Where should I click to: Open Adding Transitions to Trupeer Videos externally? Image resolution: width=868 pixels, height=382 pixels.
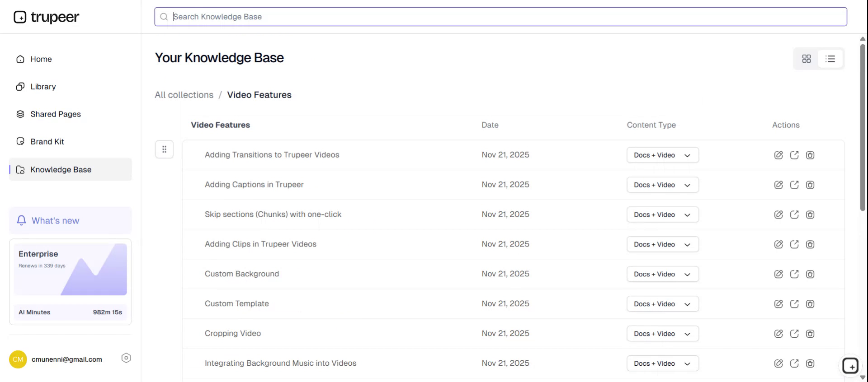click(x=794, y=155)
